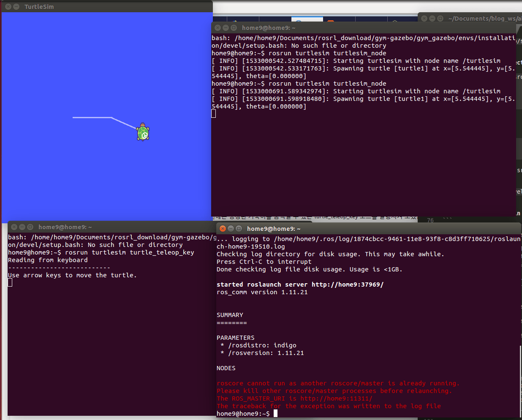Click INFO line with timestamp 1533000691.589342974

pos(356,91)
